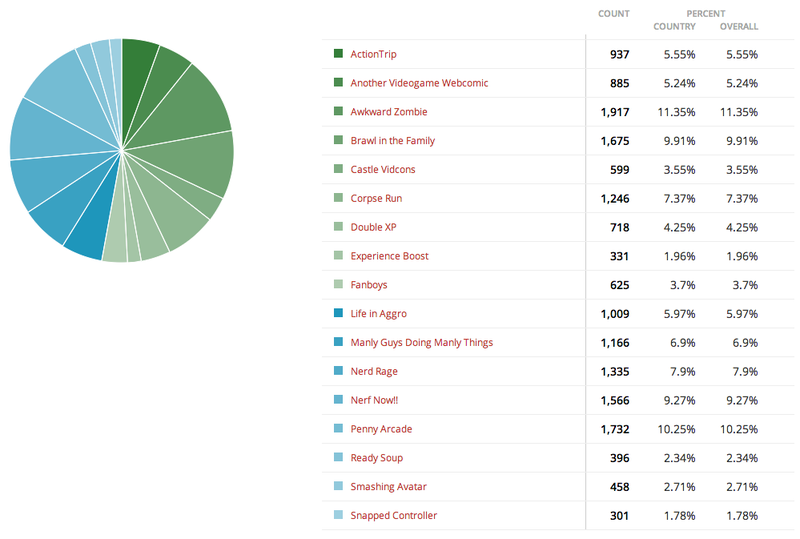Click the COUNT column header
Screen dimensions: 800x539
[x=614, y=14]
